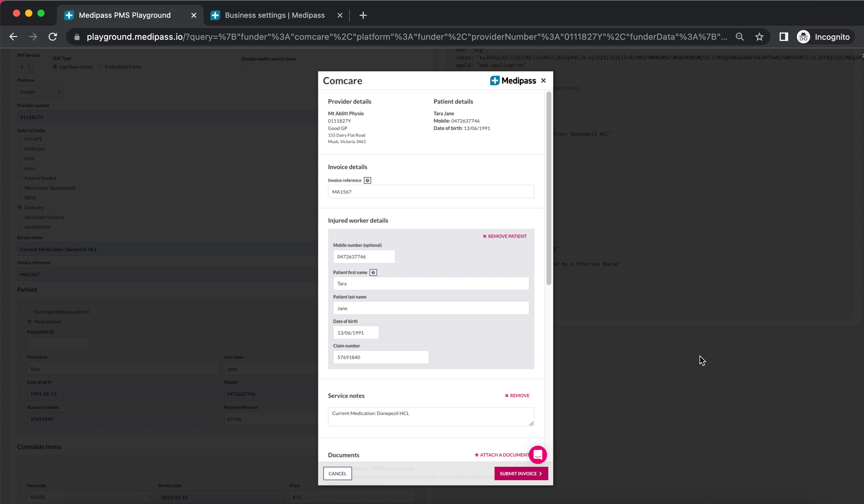Click the zoom magnifier icon in the address bar
The image size is (864, 504).
pyautogui.click(x=740, y=37)
